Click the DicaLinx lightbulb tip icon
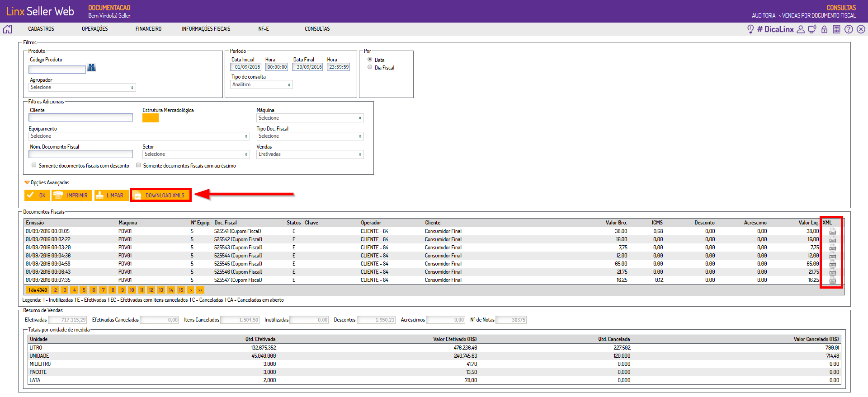This screenshot has width=868, height=397. (x=750, y=29)
